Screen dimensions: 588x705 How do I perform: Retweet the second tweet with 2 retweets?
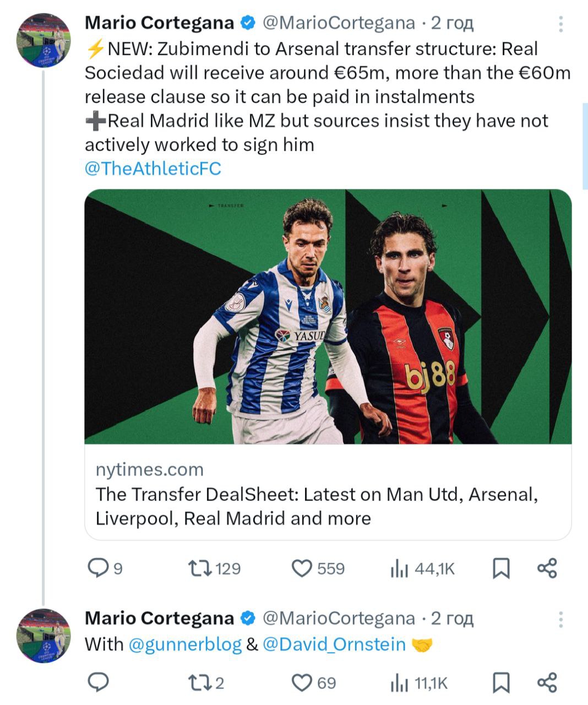[x=200, y=682]
